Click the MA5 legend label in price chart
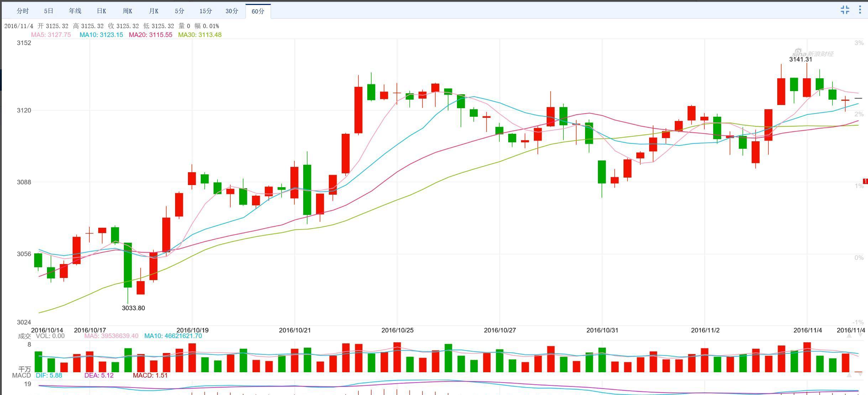The height and width of the screenshot is (395, 868). (51, 35)
